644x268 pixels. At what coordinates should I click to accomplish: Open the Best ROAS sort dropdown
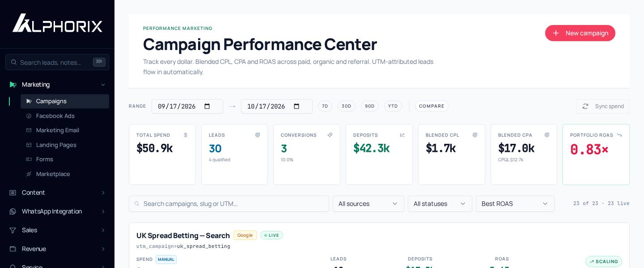click(515, 204)
